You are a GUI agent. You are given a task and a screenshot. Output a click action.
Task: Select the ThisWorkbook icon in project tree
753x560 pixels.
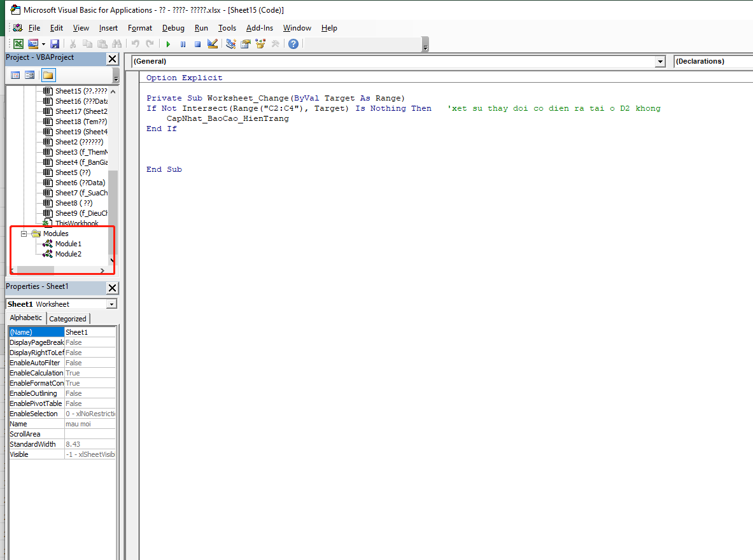click(47, 223)
